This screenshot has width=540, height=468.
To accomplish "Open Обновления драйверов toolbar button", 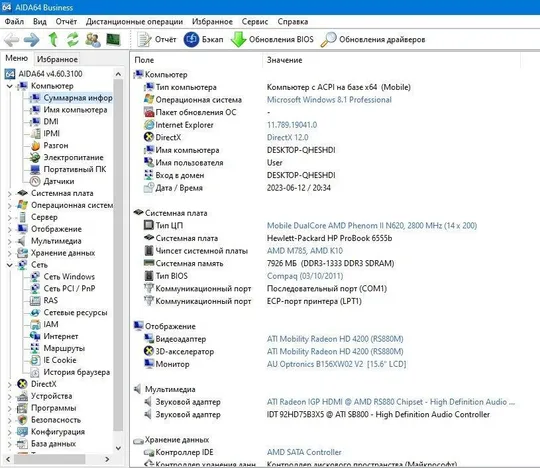I will point(373,39).
